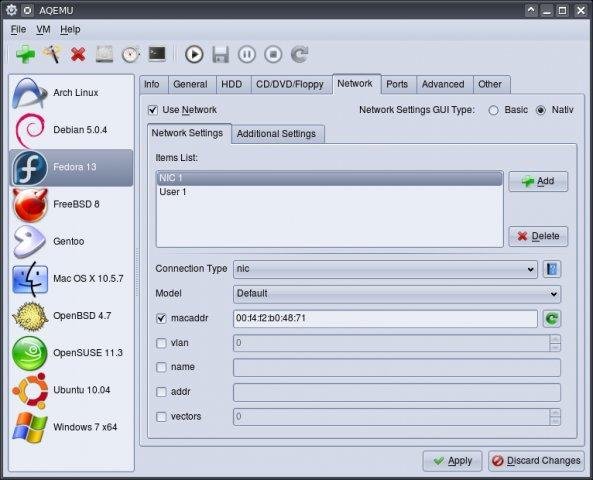Select the Ubuntu 10.04 virtual machine

[71, 390]
